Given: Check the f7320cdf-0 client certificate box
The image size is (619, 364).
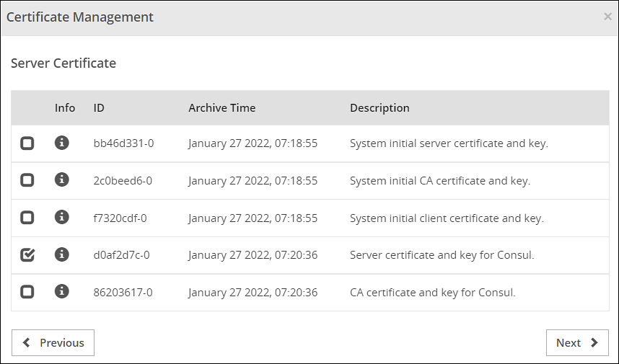Looking at the screenshot, I should point(27,218).
